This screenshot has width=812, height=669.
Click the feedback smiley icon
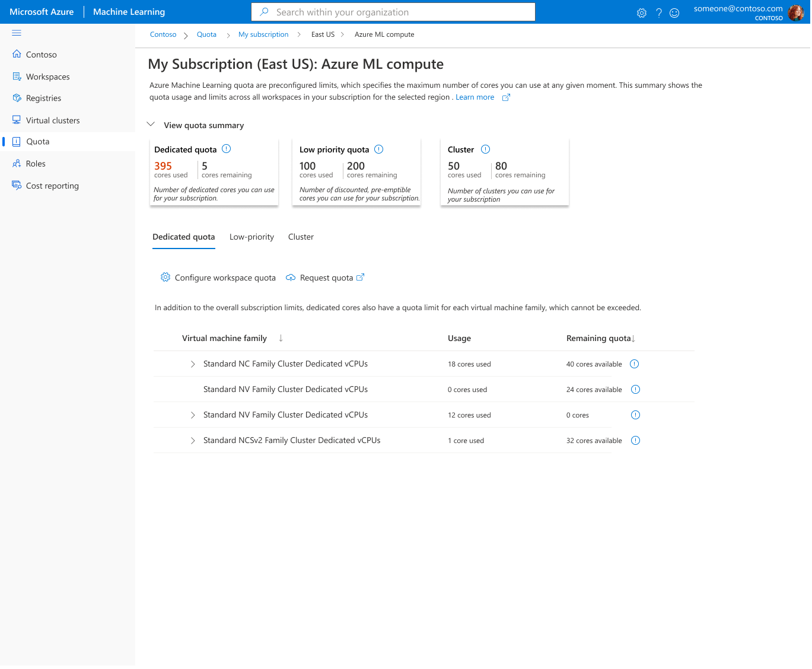(x=674, y=13)
